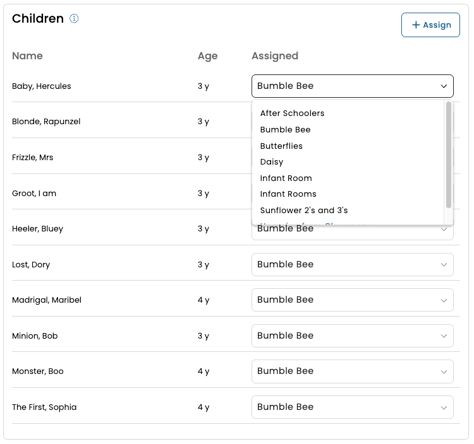Select Sunflower 2's and 3's option
Viewport: 474px width, 444px height.
coord(304,210)
